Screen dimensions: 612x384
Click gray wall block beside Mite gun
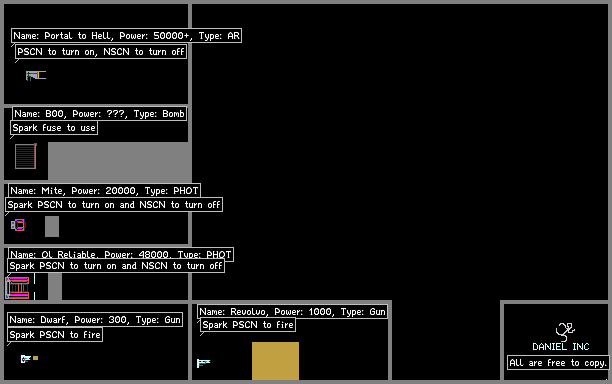(52, 226)
